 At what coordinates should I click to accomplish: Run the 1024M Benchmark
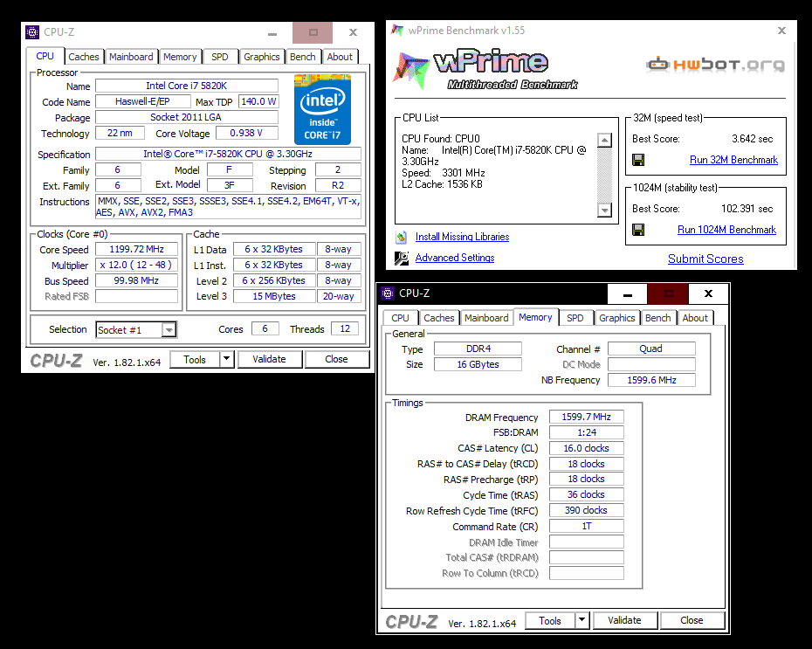726,230
